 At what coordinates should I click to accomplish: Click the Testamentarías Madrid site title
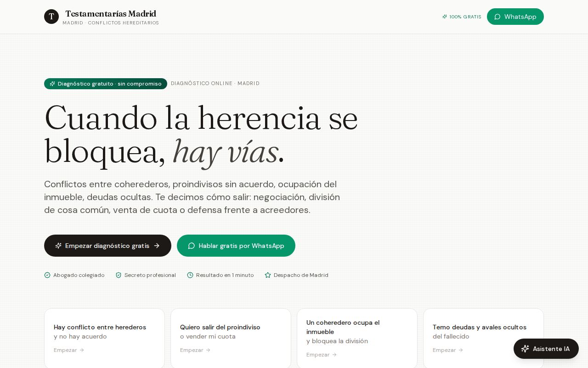[111, 14]
